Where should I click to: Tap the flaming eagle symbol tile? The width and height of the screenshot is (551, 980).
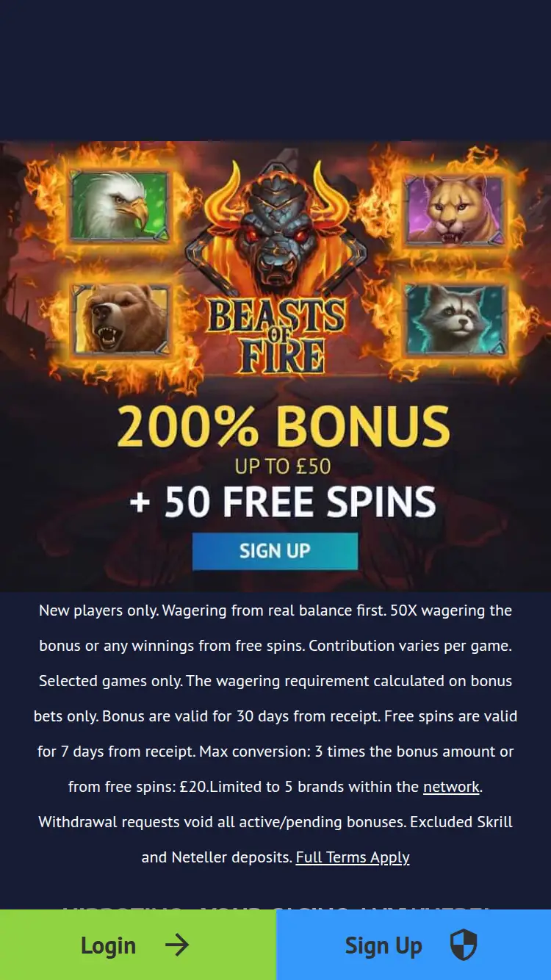pyautogui.click(x=120, y=207)
